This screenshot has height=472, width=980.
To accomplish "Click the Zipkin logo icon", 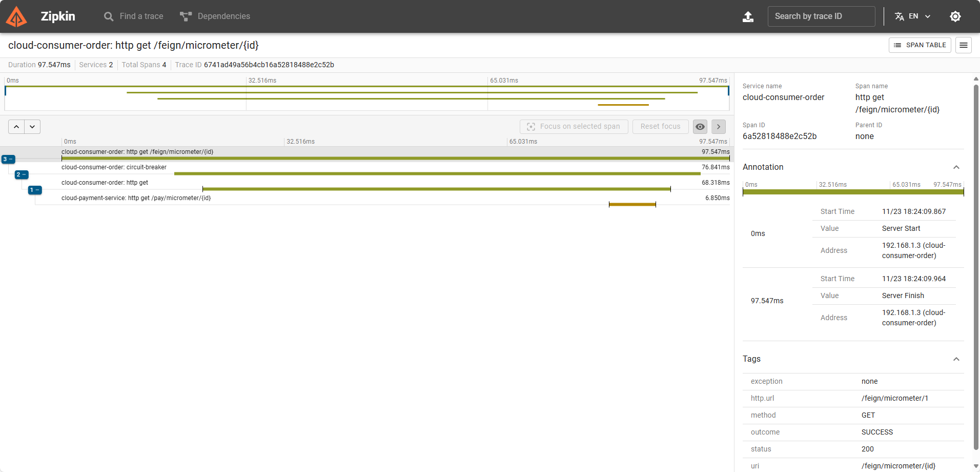I will pyautogui.click(x=16, y=16).
